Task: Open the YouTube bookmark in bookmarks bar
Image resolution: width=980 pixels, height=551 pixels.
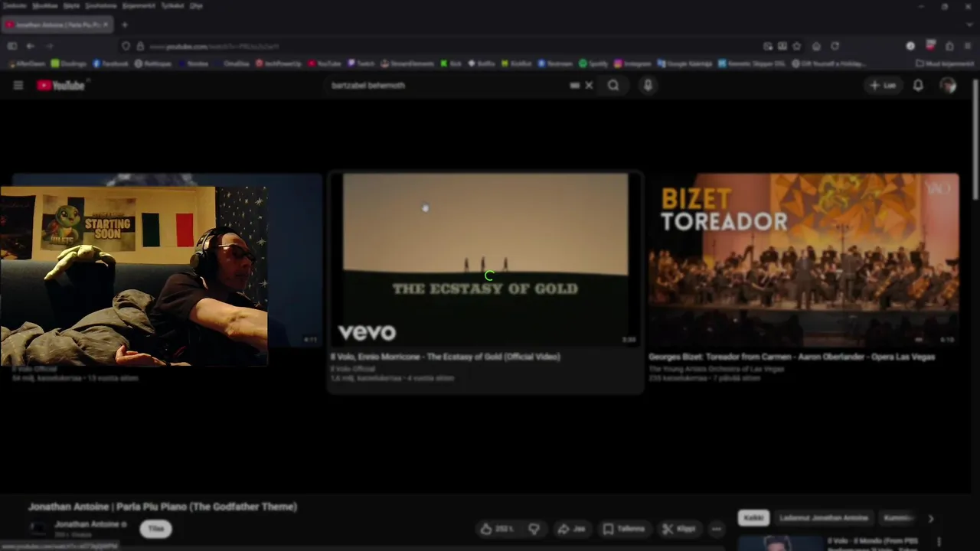Action: tap(325, 64)
